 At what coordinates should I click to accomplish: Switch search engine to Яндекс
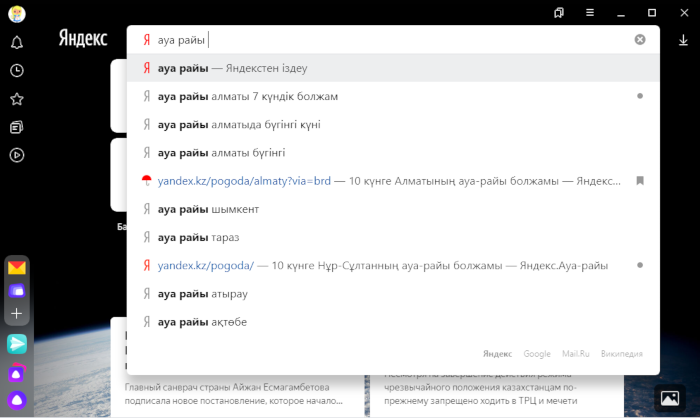[497, 354]
